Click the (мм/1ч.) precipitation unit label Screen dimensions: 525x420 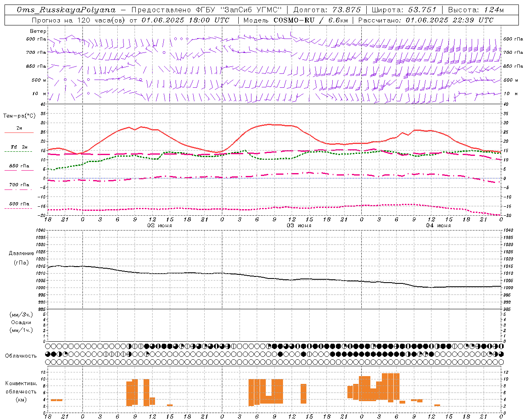21,330
